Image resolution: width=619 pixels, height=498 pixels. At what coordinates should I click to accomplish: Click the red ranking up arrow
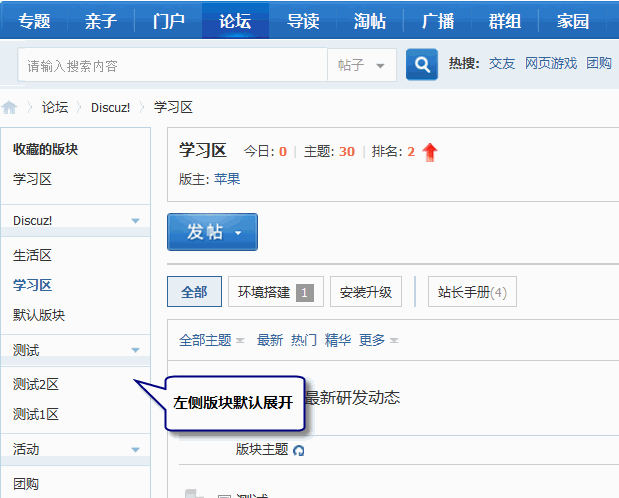pyautogui.click(x=430, y=152)
